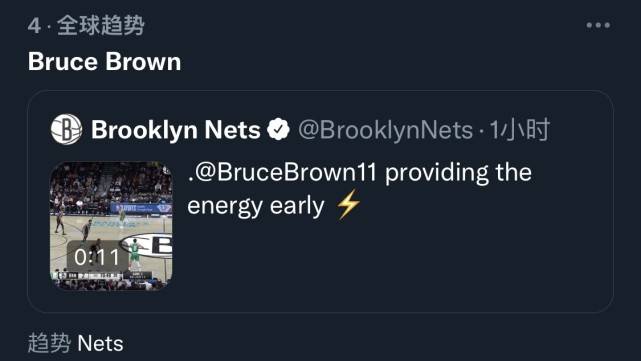This screenshot has width=641, height=361.
Task: Open the Bruce Brown trending topic
Action: coord(104,62)
